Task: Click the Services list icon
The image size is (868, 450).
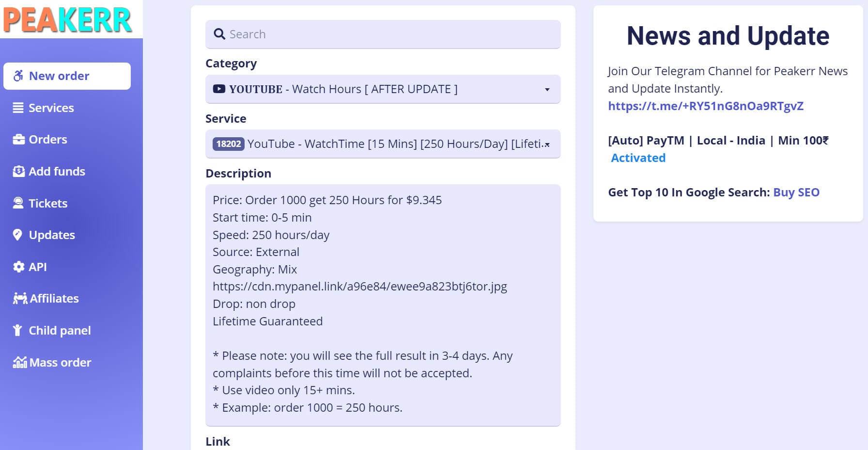Action: tap(18, 108)
